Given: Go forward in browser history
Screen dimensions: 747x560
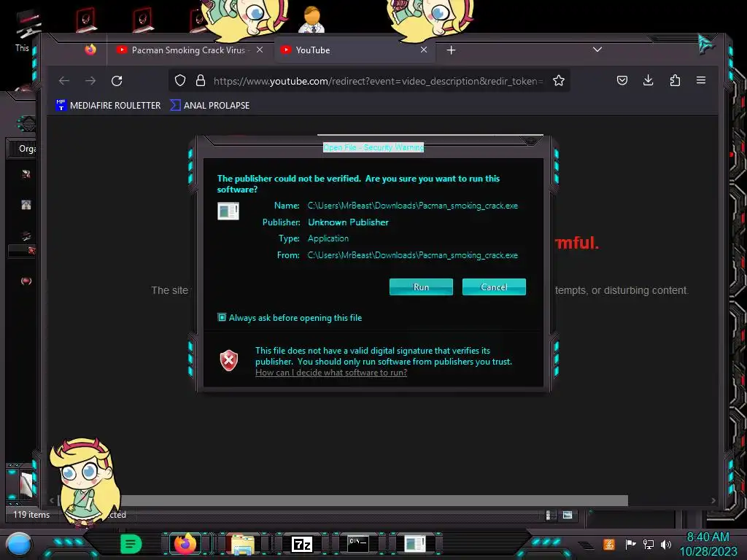Looking at the screenshot, I should pyautogui.click(x=90, y=81).
